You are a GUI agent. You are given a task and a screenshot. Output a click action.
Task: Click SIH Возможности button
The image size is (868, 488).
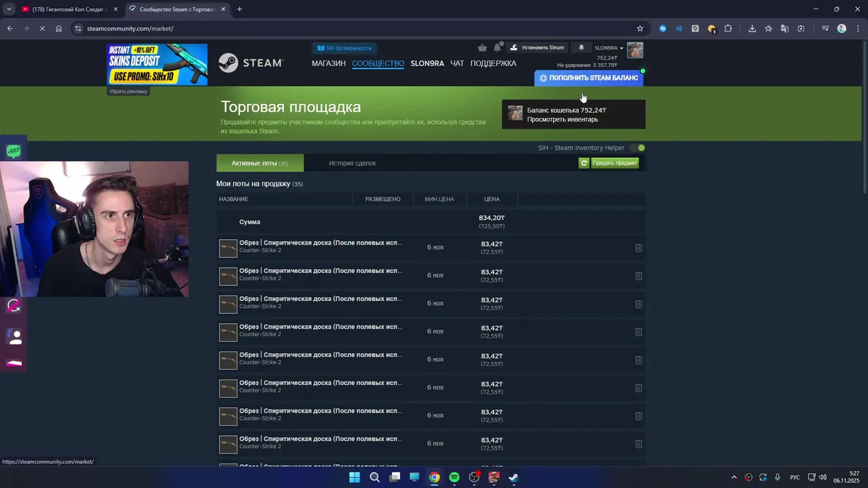[344, 48]
